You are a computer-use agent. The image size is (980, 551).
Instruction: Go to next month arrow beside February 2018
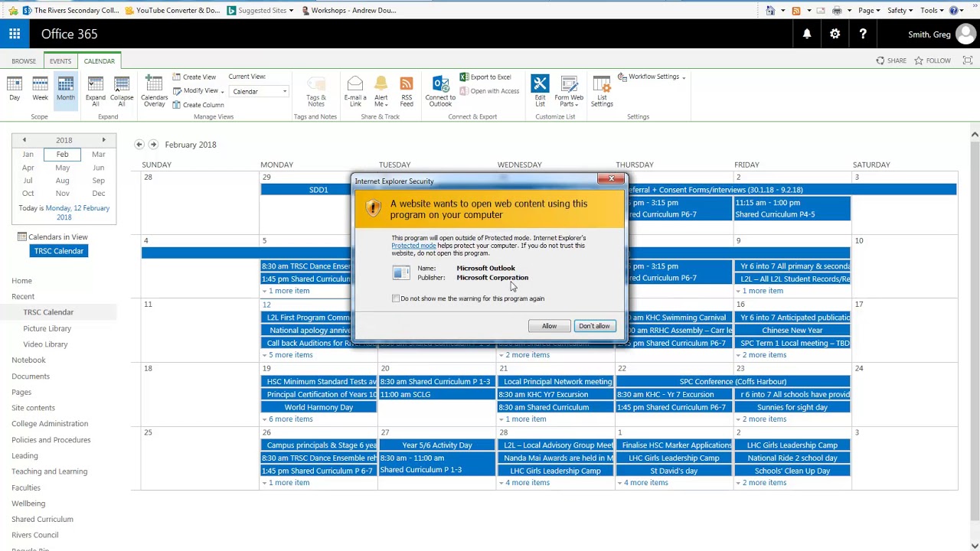[153, 145]
